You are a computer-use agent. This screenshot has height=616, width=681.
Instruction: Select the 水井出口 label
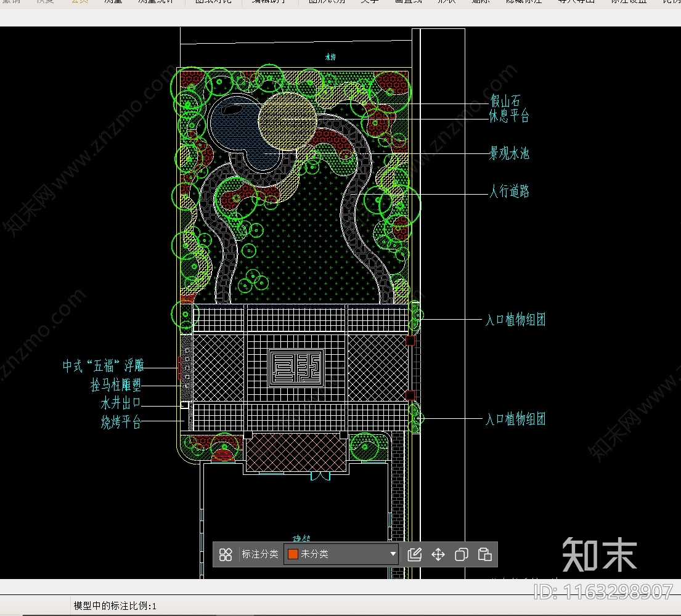pyautogui.click(x=121, y=403)
